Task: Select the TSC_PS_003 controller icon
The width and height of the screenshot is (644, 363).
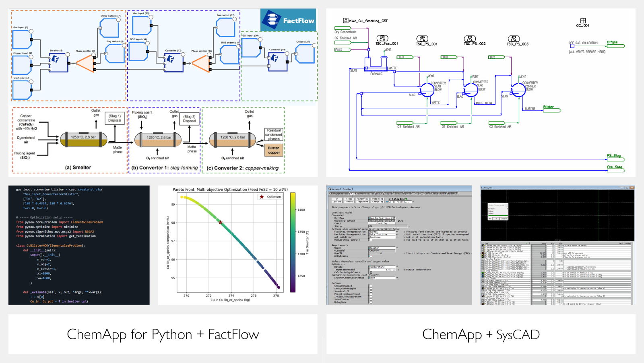Action: click(514, 39)
